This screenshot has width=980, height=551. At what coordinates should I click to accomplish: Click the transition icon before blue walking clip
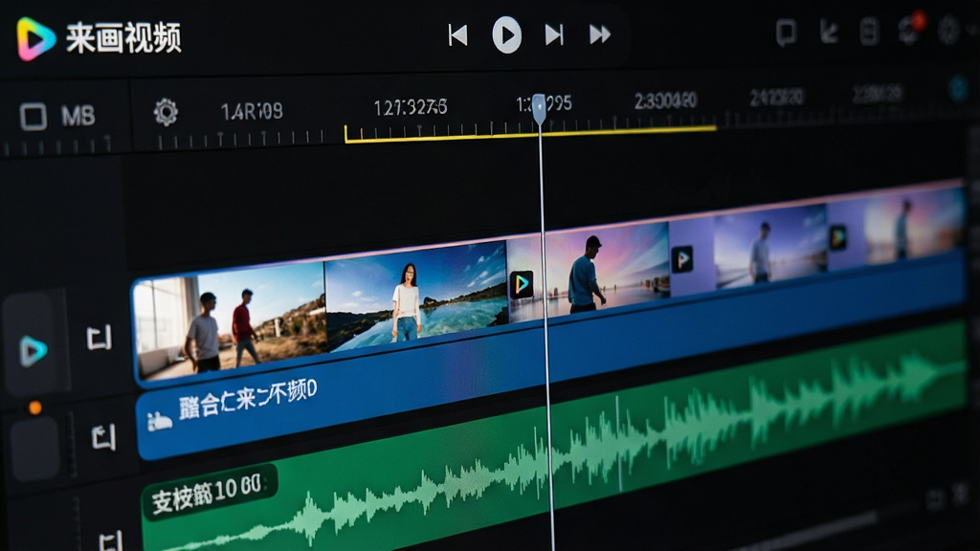coord(681,258)
